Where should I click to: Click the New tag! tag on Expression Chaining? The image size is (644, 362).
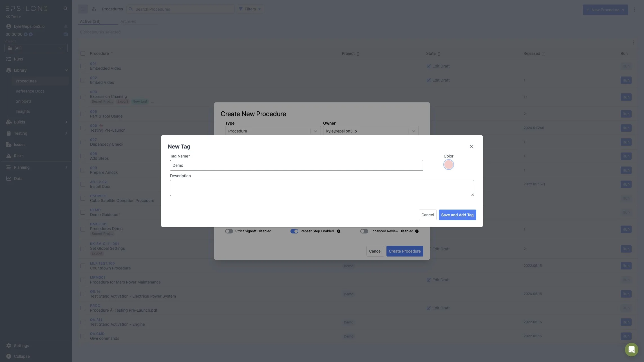point(140,102)
